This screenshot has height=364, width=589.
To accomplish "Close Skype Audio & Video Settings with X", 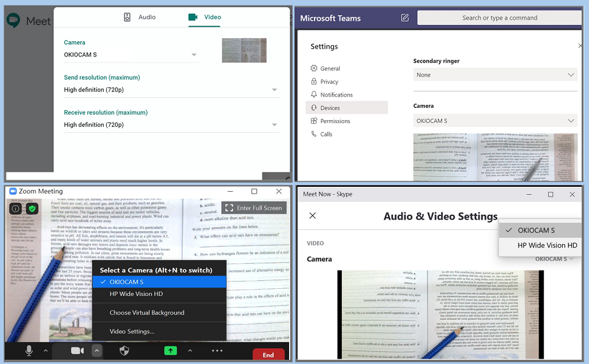I will point(313,215).
